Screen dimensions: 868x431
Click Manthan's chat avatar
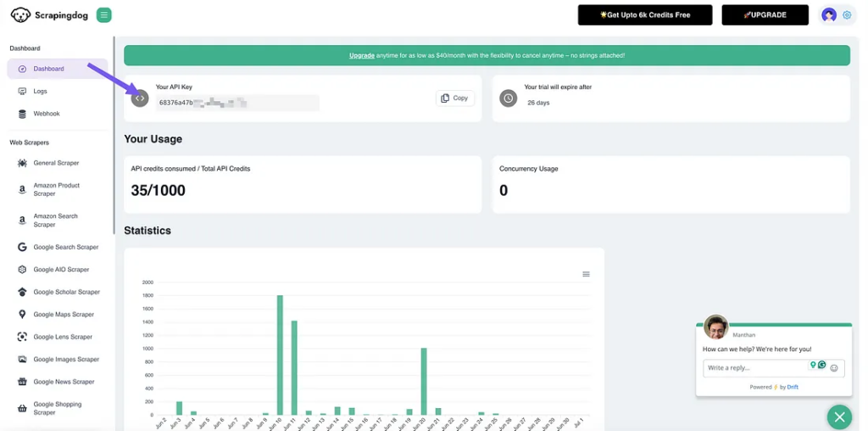tap(715, 327)
